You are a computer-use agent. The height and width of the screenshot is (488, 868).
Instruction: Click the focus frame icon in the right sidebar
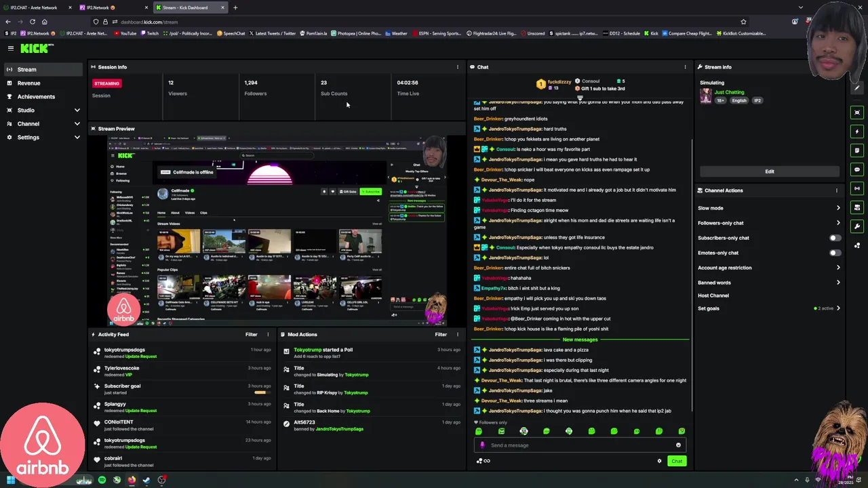pyautogui.click(x=858, y=113)
